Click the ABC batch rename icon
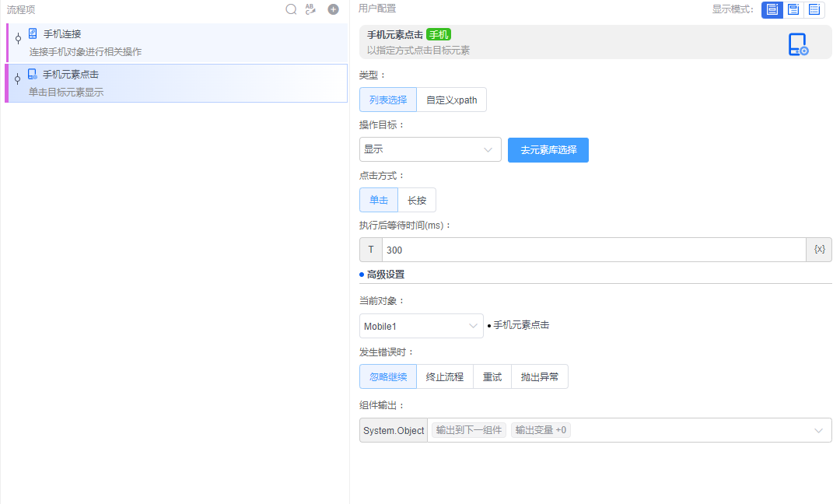The height and width of the screenshot is (504, 840). tap(310, 9)
